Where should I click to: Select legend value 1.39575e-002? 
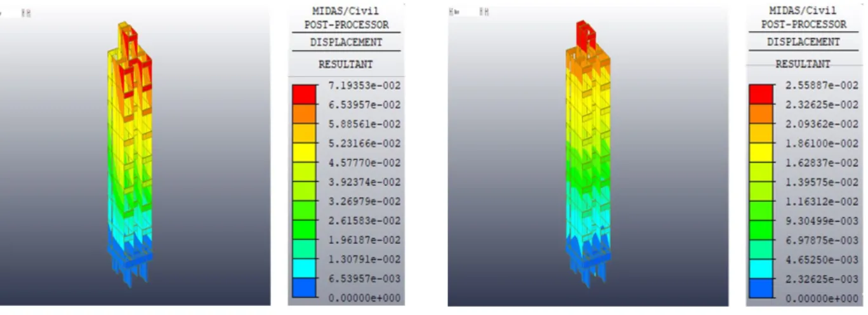pos(820,182)
